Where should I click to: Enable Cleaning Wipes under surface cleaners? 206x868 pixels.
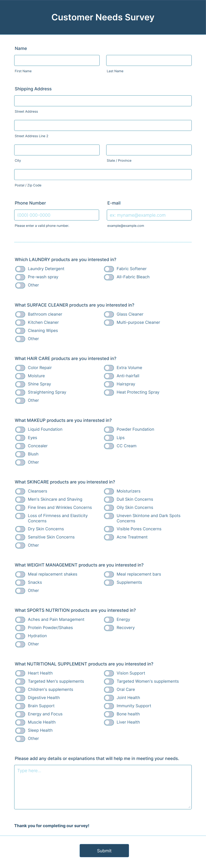20,331
